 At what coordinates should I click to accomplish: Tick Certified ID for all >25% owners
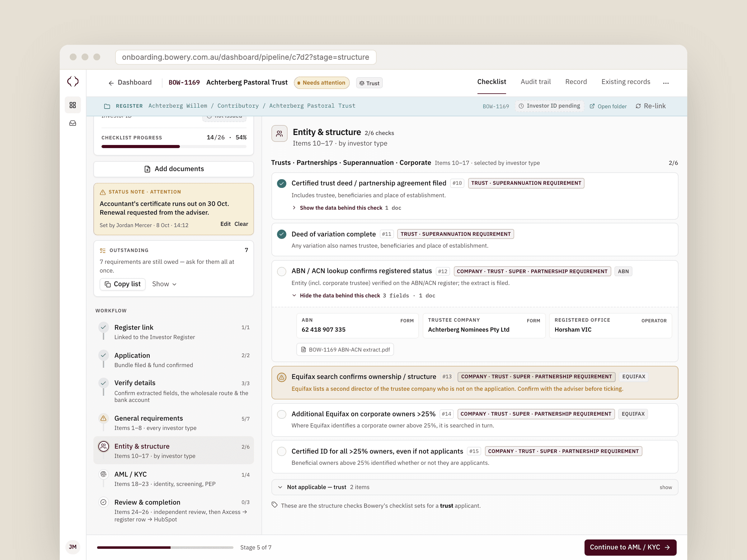point(282,451)
